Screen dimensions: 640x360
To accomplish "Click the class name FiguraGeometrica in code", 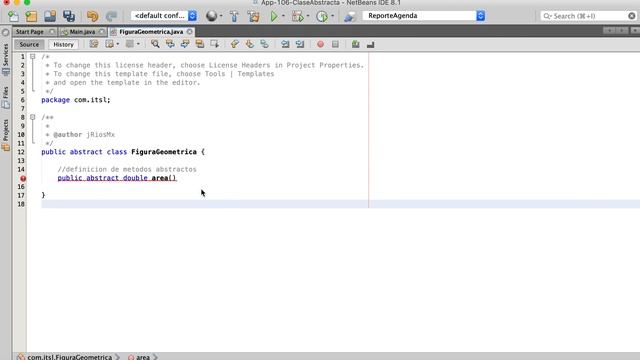I will pos(164,152).
